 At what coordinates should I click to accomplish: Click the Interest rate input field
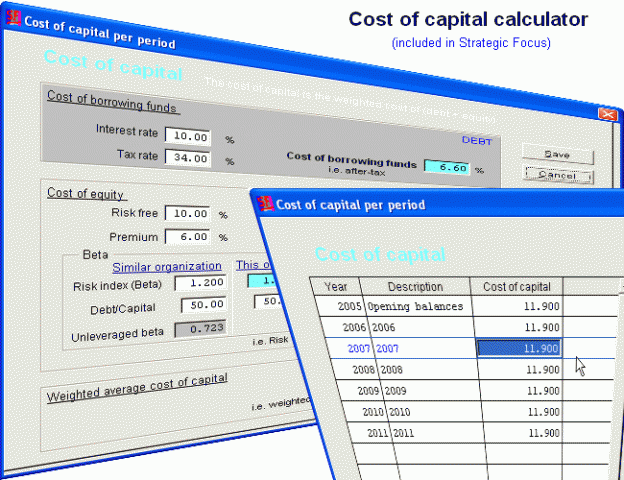187,136
